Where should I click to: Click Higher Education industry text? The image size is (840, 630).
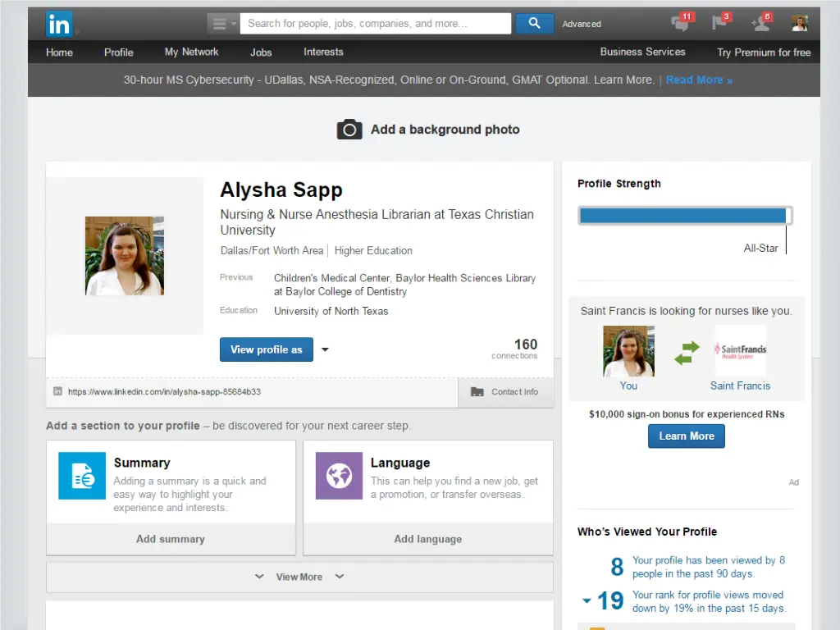coord(373,250)
